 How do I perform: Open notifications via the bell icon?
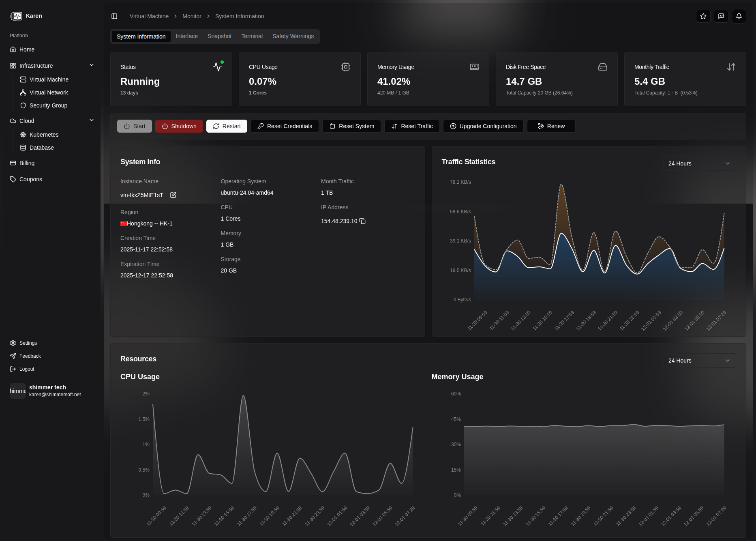tap(739, 16)
